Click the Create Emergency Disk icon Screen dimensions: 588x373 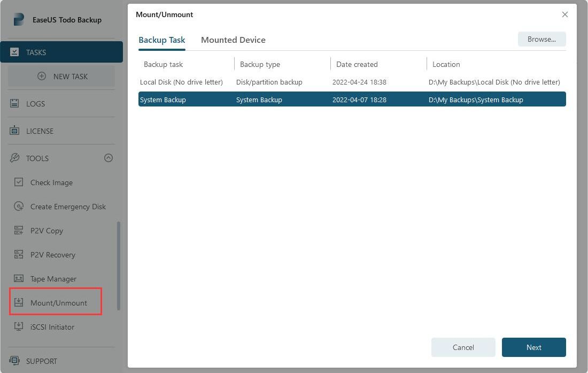[x=19, y=206]
